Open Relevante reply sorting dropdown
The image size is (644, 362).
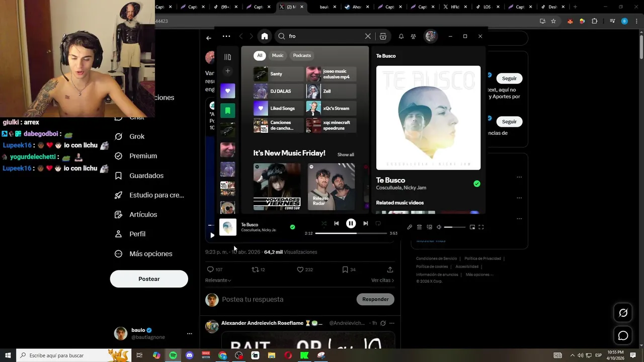218,280
